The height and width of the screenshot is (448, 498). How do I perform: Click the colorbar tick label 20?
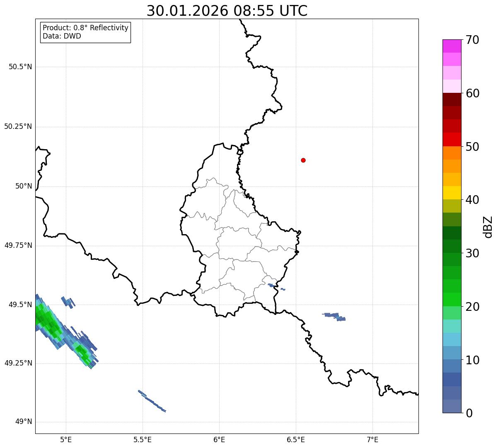click(x=472, y=307)
